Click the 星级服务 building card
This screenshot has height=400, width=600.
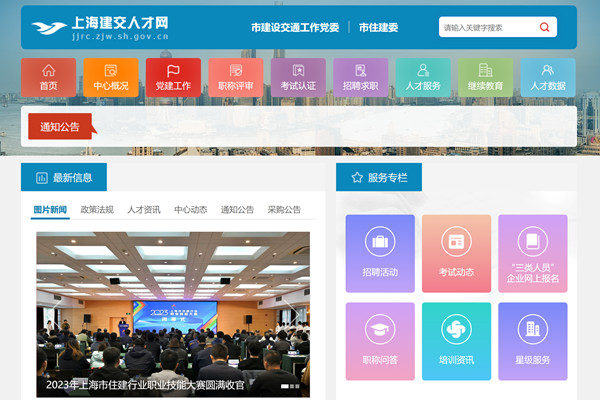533,341
